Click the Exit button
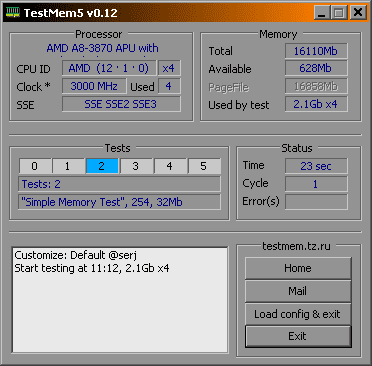Image resolution: width=372 pixels, height=366 pixels. 298,336
